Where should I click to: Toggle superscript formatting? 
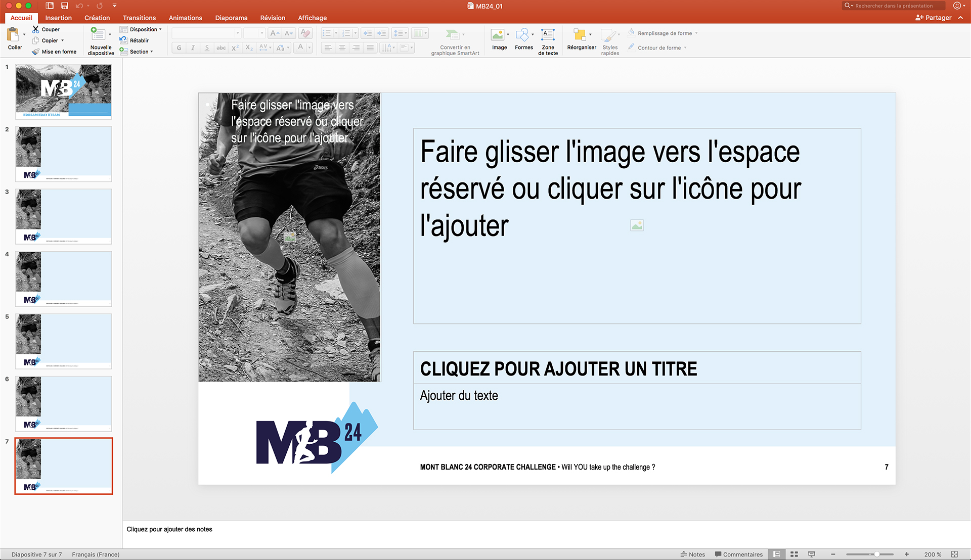coord(235,48)
